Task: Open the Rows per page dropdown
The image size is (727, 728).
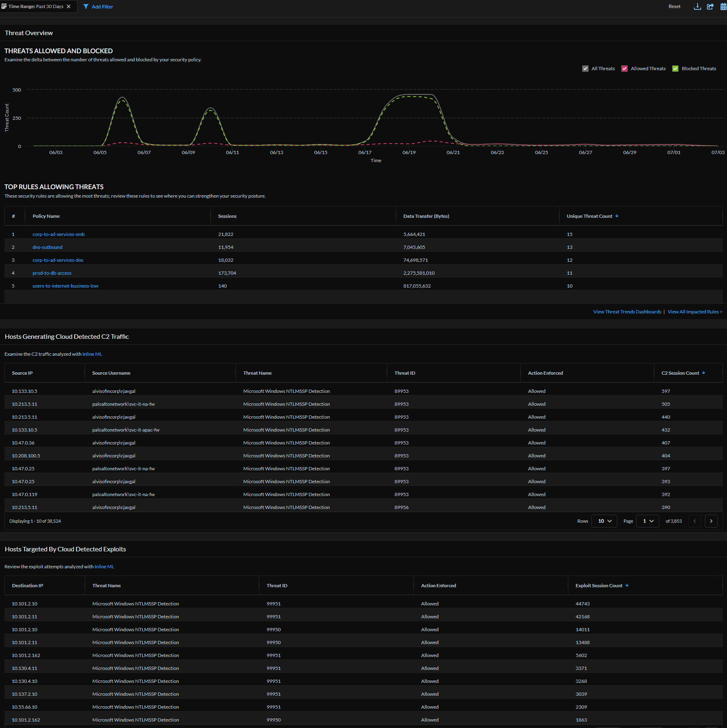Action: coord(604,521)
